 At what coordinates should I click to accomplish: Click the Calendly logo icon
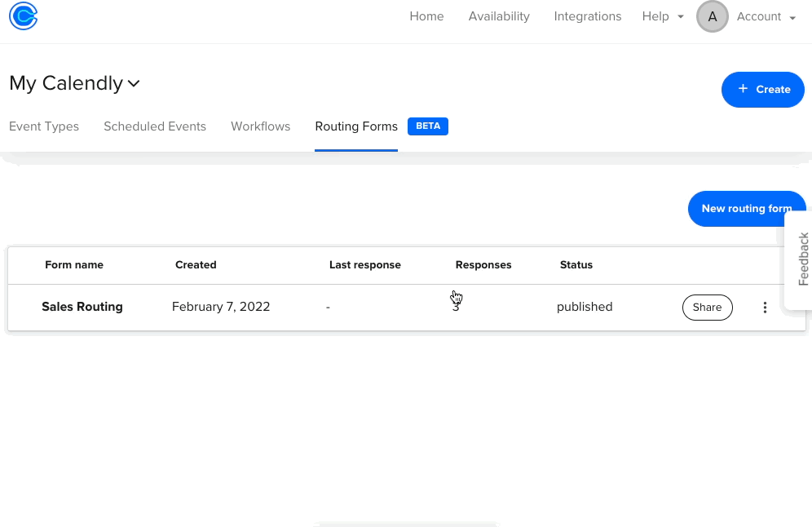click(x=24, y=16)
